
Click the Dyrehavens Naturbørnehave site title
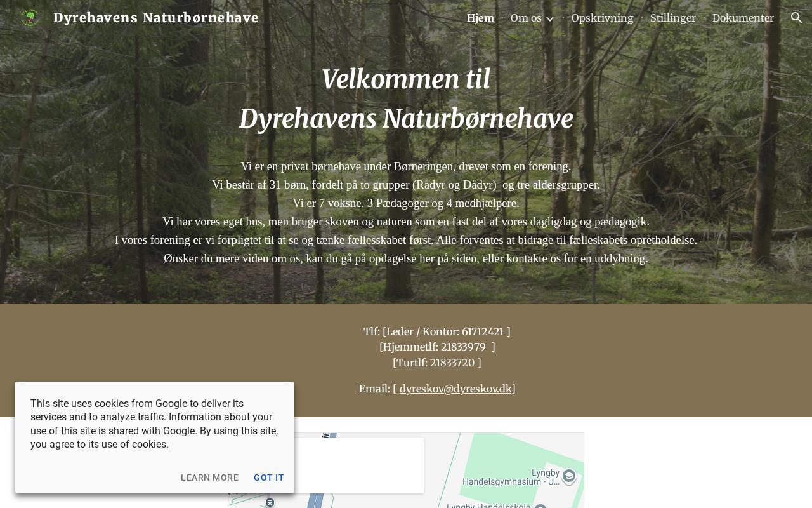[156, 18]
